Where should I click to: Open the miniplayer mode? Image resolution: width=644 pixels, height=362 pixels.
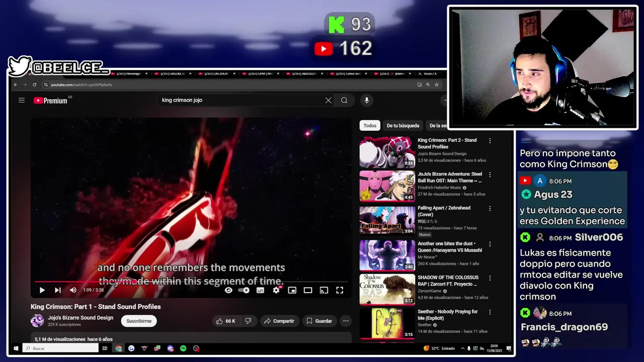pyautogui.click(x=292, y=290)
